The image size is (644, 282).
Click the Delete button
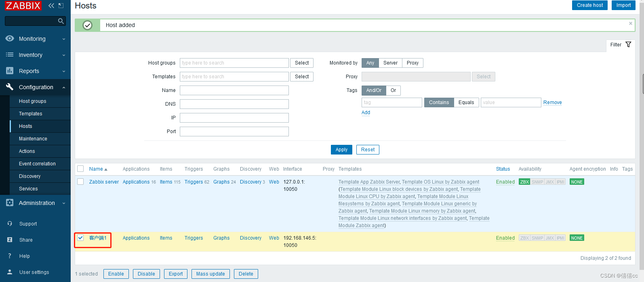pos(246,274)
